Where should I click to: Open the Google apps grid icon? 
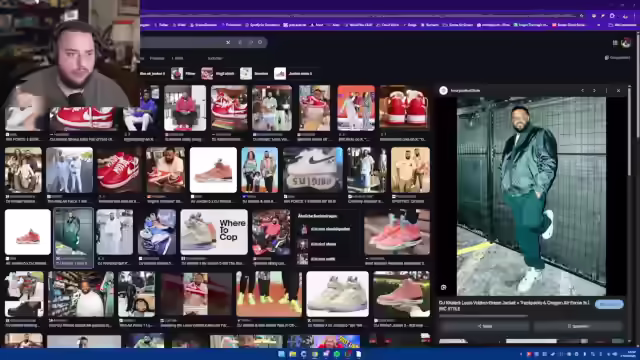(615, 43)
